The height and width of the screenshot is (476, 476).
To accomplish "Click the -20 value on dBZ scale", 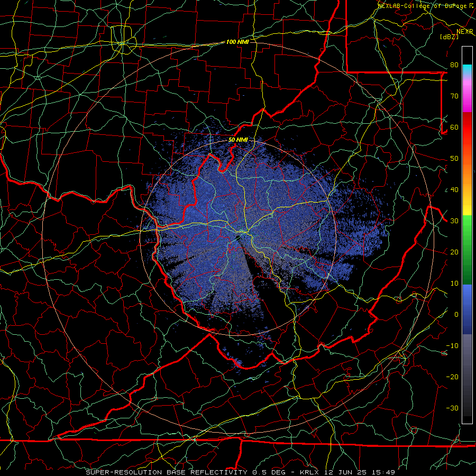I will (452, 377).
